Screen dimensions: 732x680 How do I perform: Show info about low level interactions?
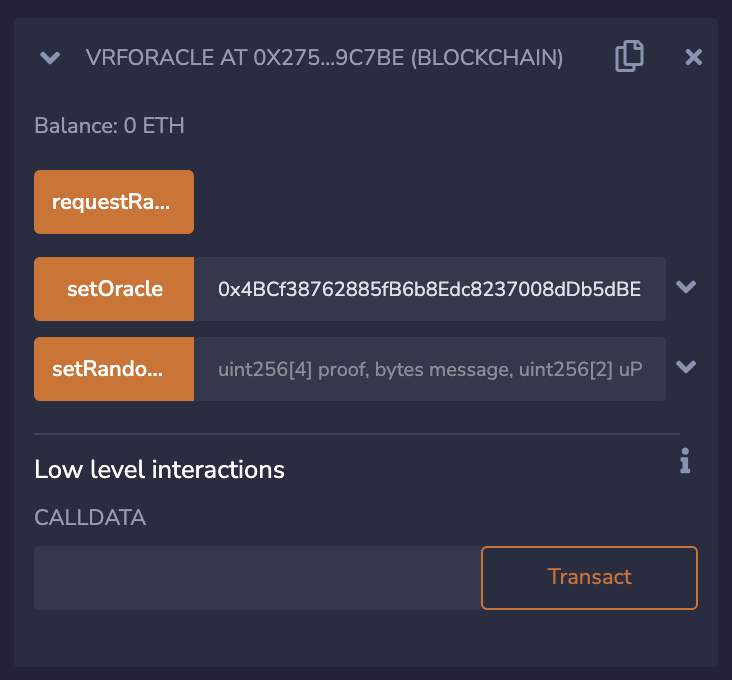(x=685, y=461)
